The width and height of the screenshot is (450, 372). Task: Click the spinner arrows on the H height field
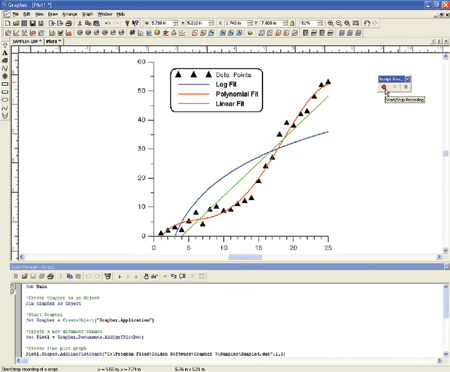[211, 23]
